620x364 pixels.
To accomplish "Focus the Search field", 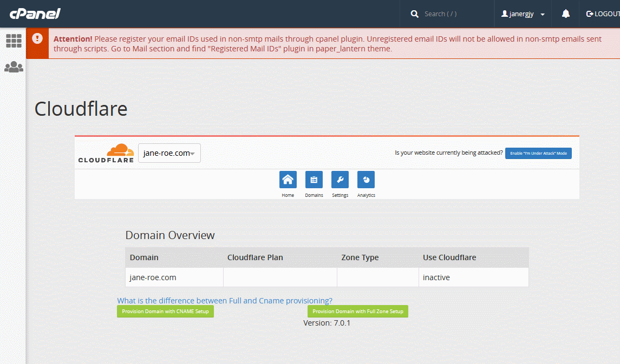I will coord(455,14).
